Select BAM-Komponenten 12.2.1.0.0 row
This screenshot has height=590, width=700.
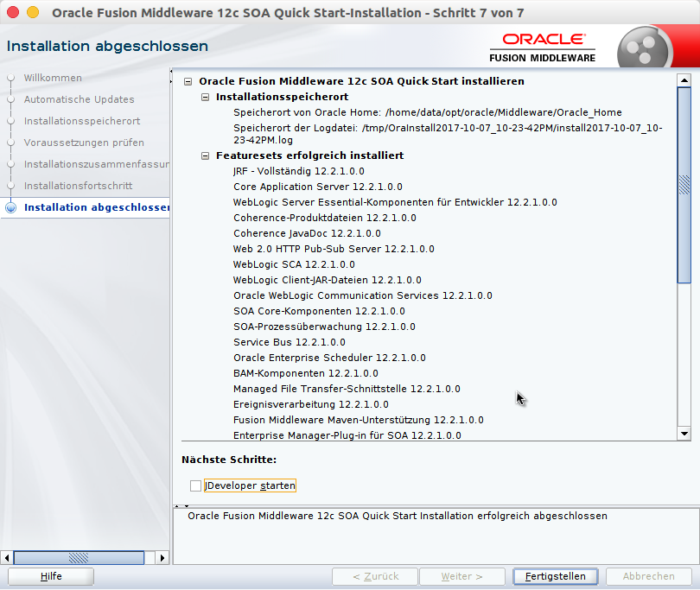(x=305, y=373)
